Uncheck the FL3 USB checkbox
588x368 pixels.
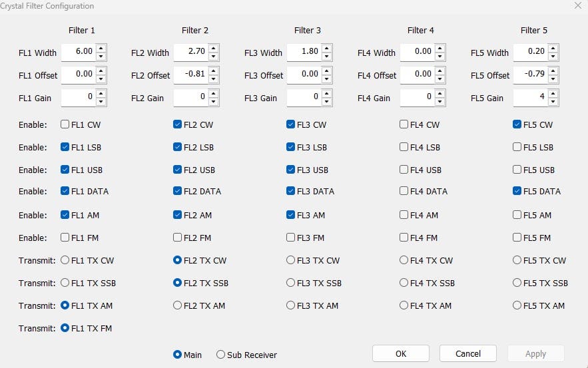coord(290,170)
